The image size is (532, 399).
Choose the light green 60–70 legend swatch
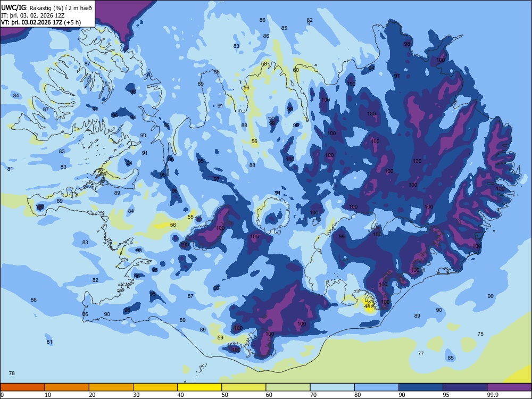tap(288, 387)
